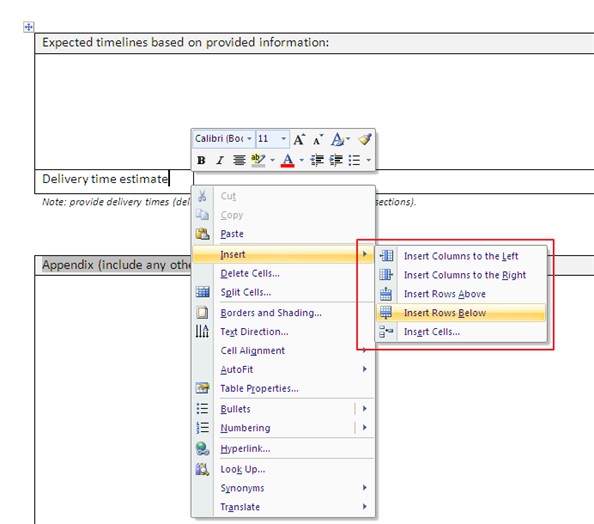Expand the Bullets dropdown arrow in mini toolbar
The image size is (594, 524).
coord(369,160)
